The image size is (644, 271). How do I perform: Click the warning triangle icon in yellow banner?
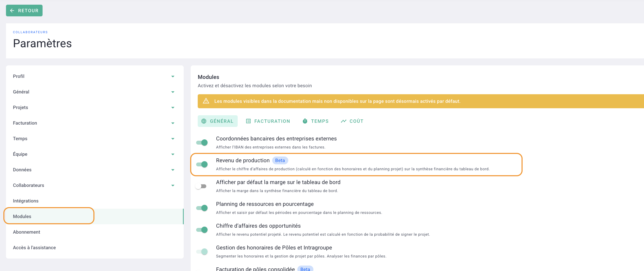point(206,101)
